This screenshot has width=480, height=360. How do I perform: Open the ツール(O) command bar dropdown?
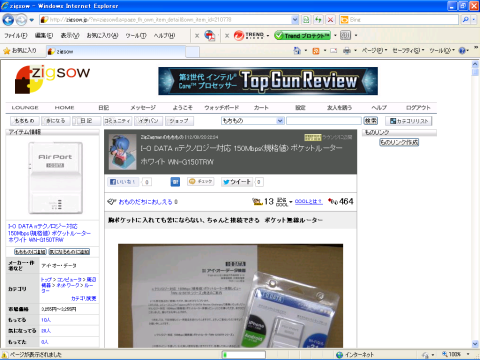click(442, 51)
